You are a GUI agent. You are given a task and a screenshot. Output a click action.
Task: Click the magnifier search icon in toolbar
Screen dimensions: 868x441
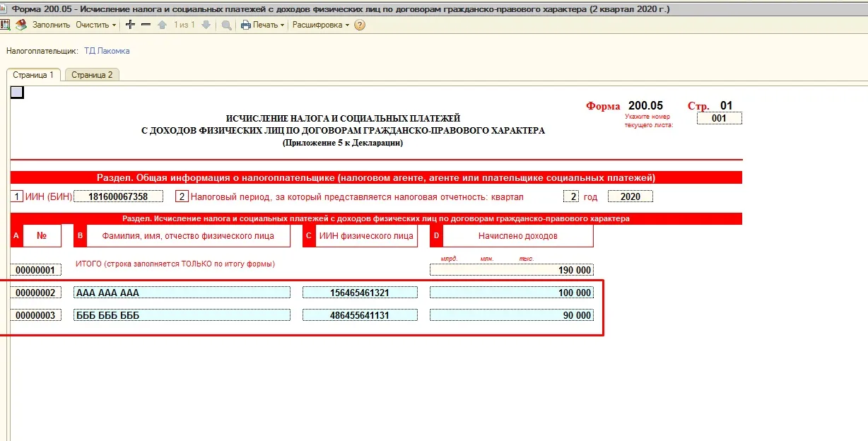pyautogui.click(x=226, y=25)
